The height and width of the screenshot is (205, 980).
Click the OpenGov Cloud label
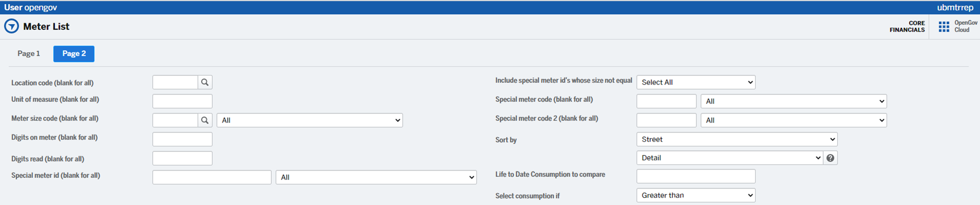966,26
